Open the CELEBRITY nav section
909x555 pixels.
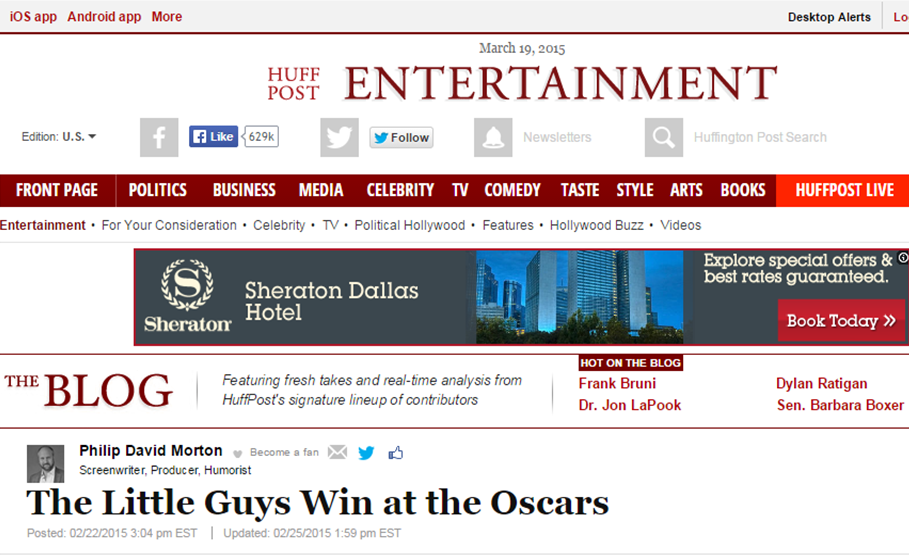click(400, 190)
